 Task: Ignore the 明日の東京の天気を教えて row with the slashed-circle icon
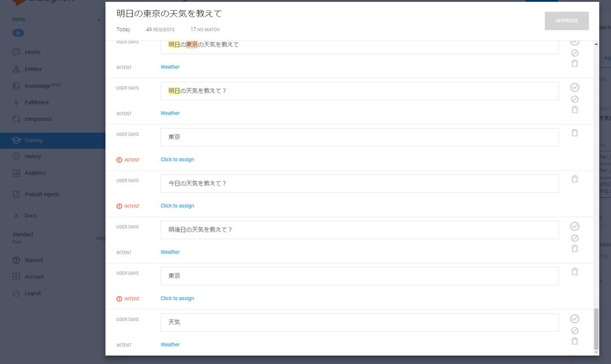(x=575, y=53)
